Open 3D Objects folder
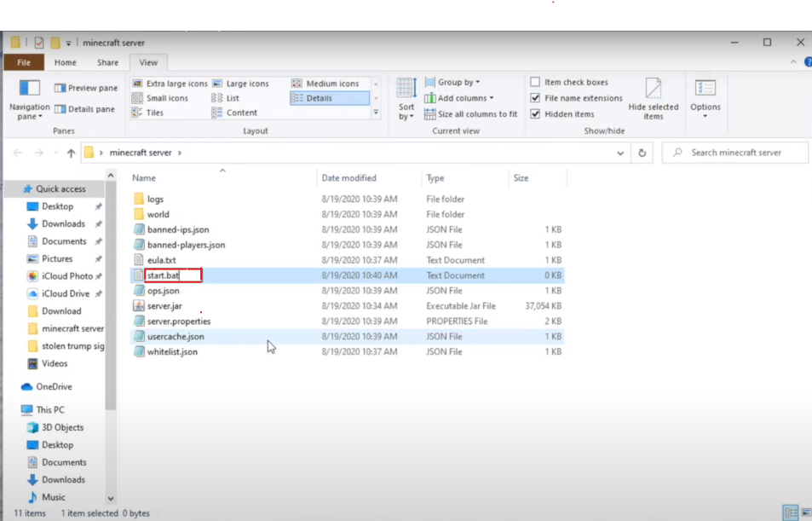 (62, 427)
